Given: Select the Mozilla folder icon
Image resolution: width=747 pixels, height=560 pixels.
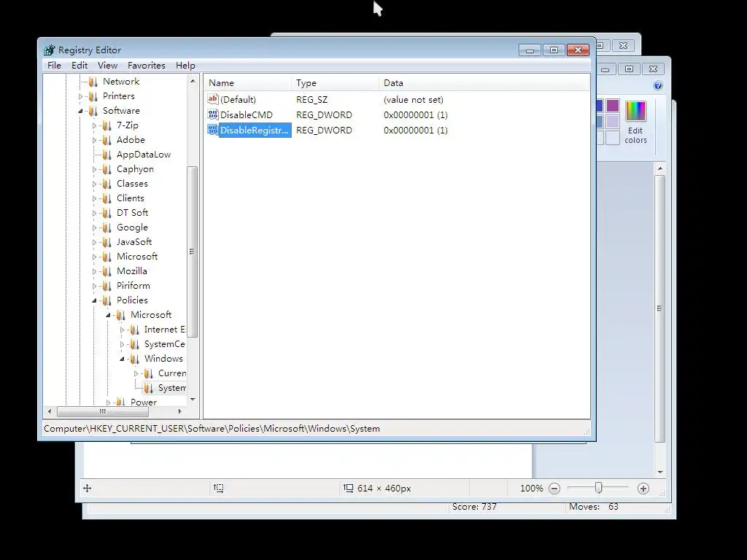Looking at the screenshot, I should point(107,271).
